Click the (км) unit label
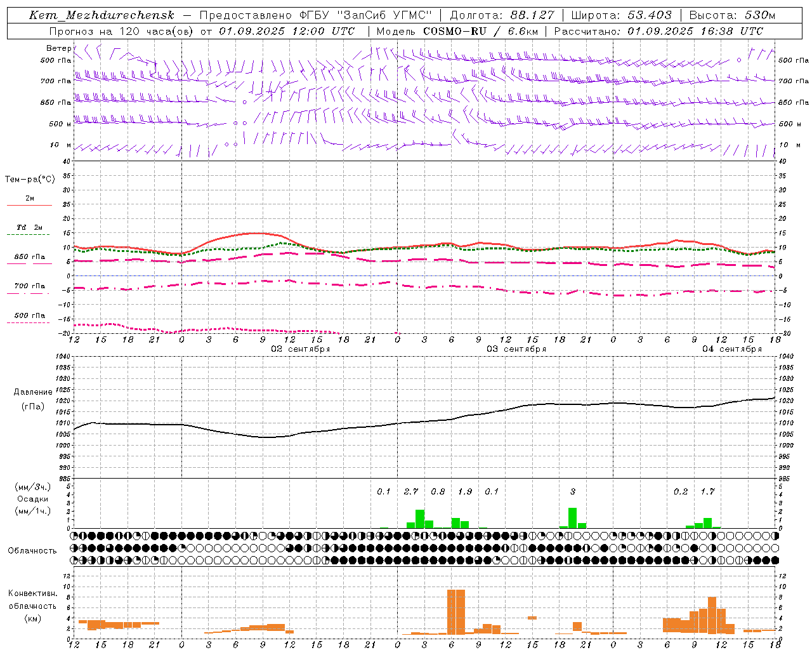 point(34,618)
